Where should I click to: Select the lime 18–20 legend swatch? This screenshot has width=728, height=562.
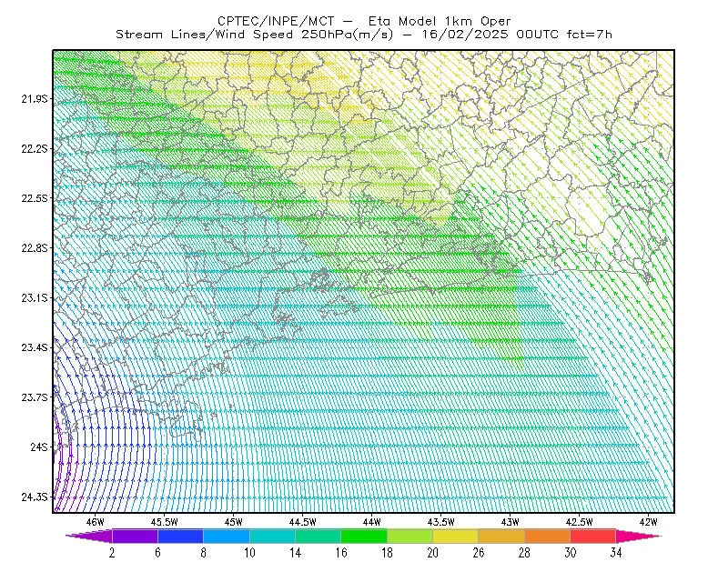(x=409, y=536)
